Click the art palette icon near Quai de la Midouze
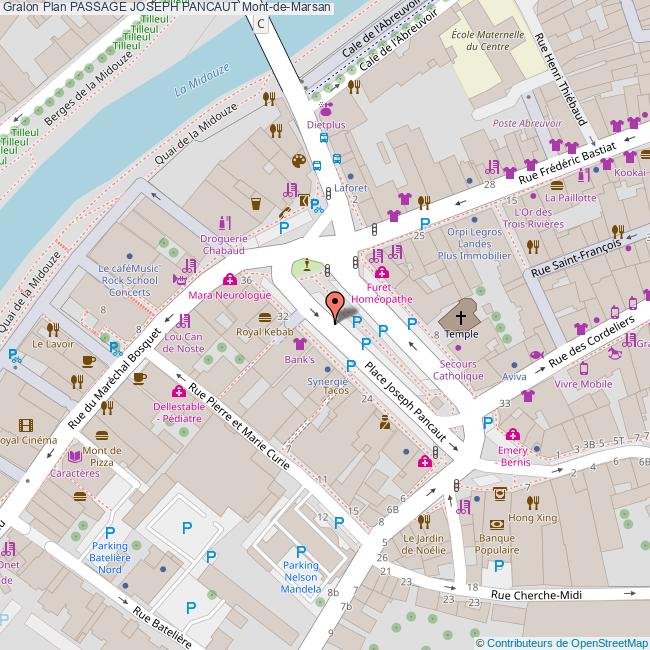 (x=298, y=161)
